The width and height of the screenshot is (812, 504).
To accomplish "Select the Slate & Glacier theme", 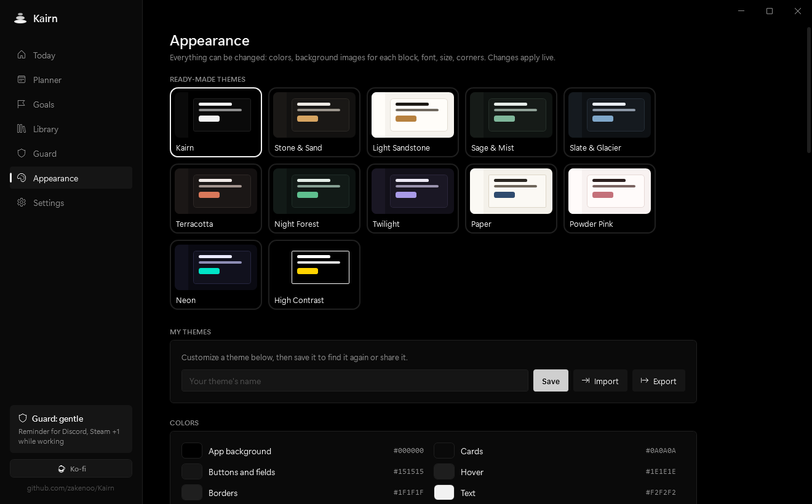I will click(x=610, y=122).
